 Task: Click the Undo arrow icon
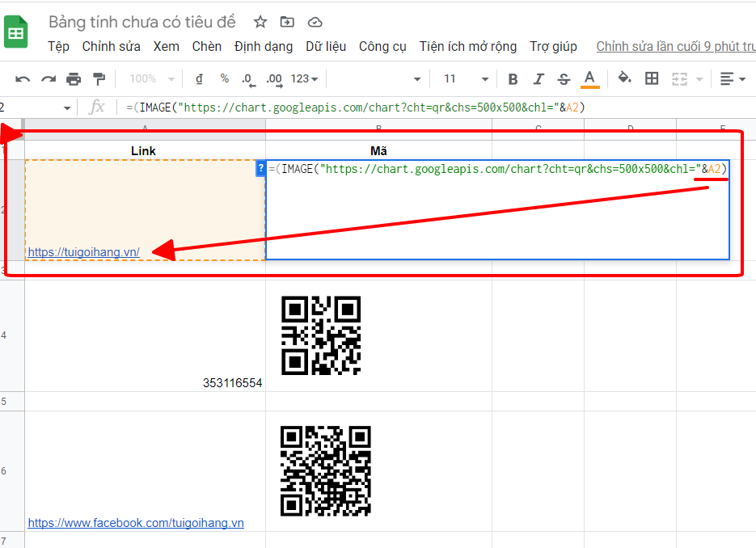23,79
